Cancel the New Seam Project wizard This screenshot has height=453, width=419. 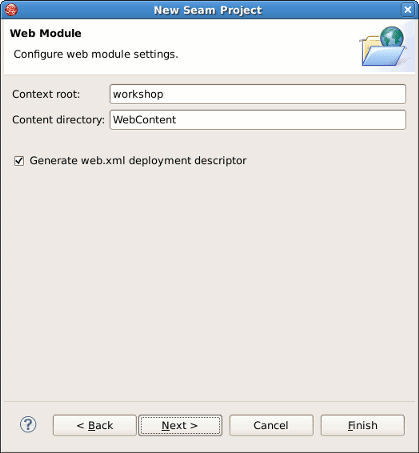click(271, 425)
